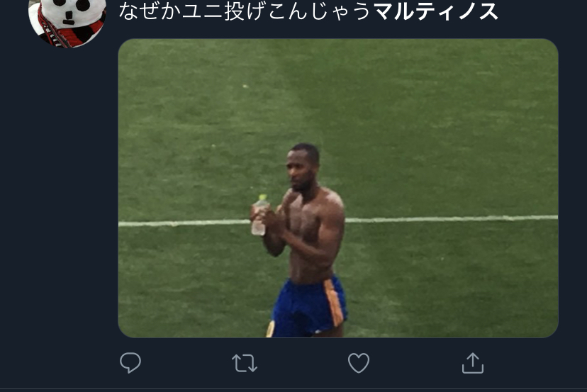This screenshot has width=587, height=392.
Task: Click the green bottle cap in the photo
Action: point(263,198)
